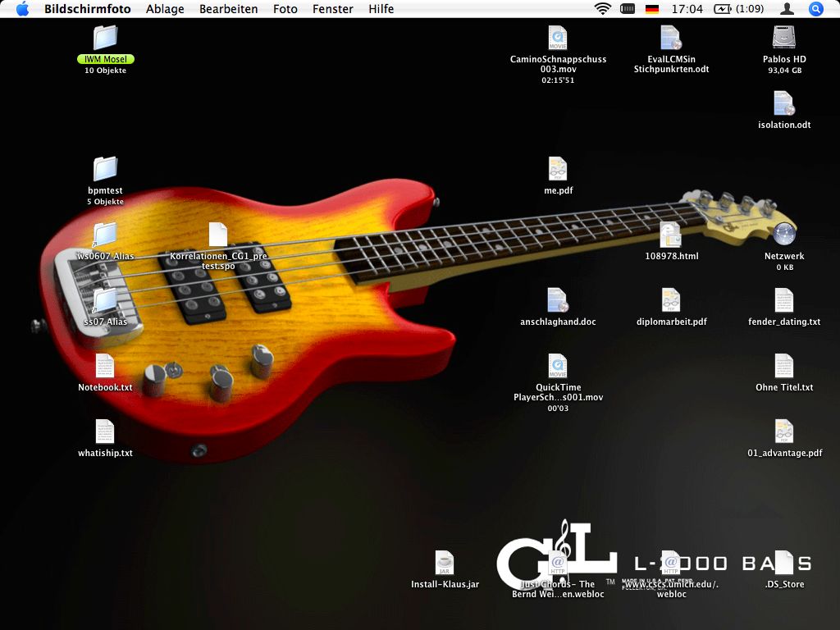Select QuickTime PlayerSch...s001.mov movie icon
The height and width of the screenshot is (630, 840).
click(x=558, y=366)
